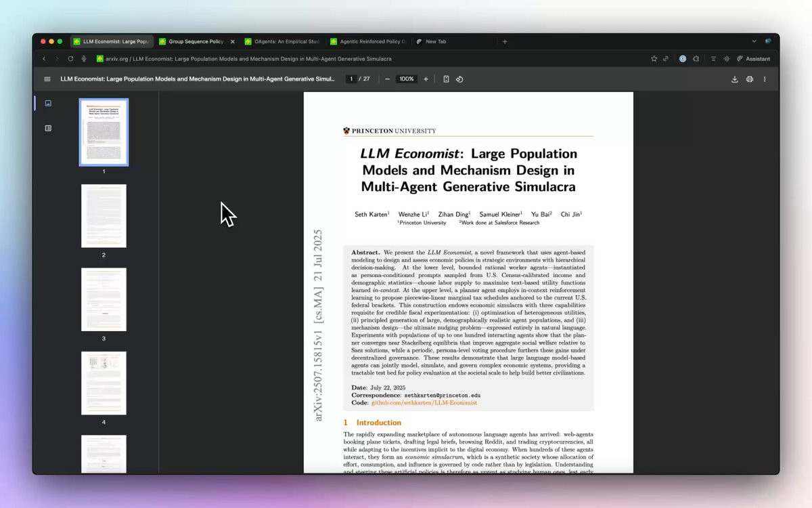The width and height of the screenshot is (812, 508).
Task: Reload the current page
Action: tap(70, 59)
